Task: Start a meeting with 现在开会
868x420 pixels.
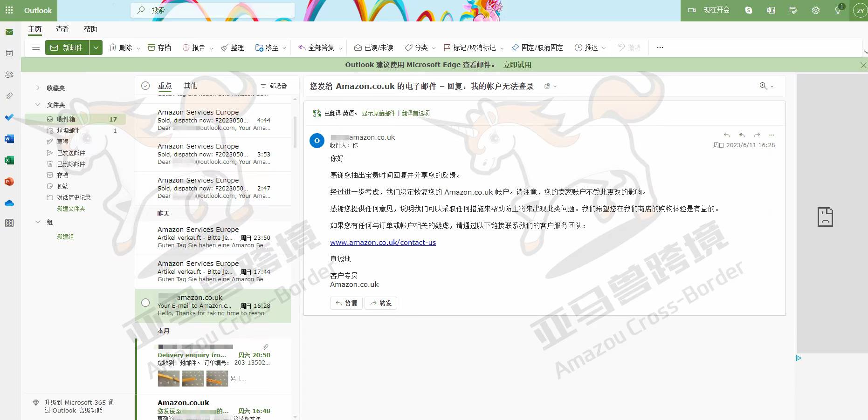Action: click(709, 10)
